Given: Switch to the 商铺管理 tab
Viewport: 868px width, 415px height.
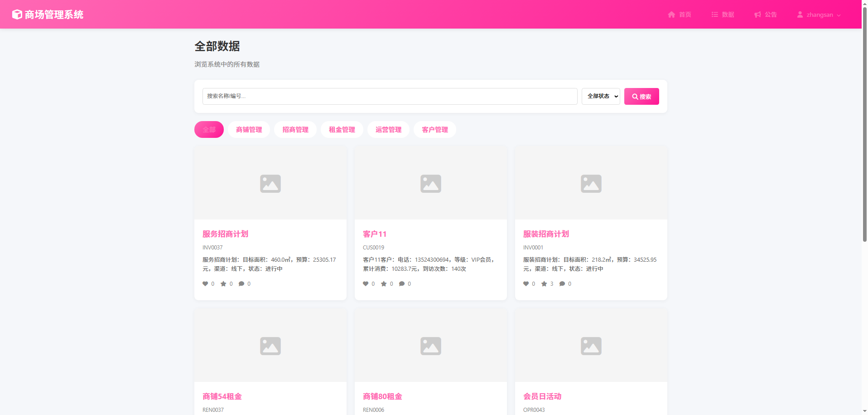Looking at the screenshot, I should [249, 130].
